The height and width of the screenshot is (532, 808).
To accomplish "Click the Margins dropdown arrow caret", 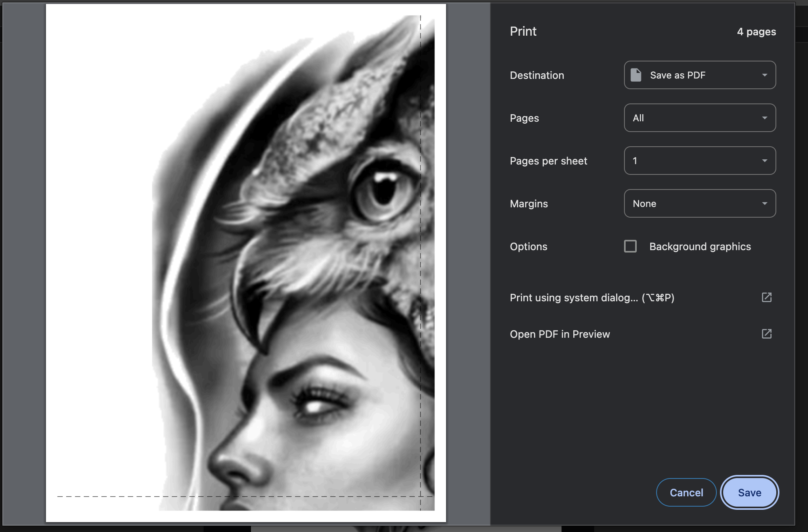I will 764,203.
